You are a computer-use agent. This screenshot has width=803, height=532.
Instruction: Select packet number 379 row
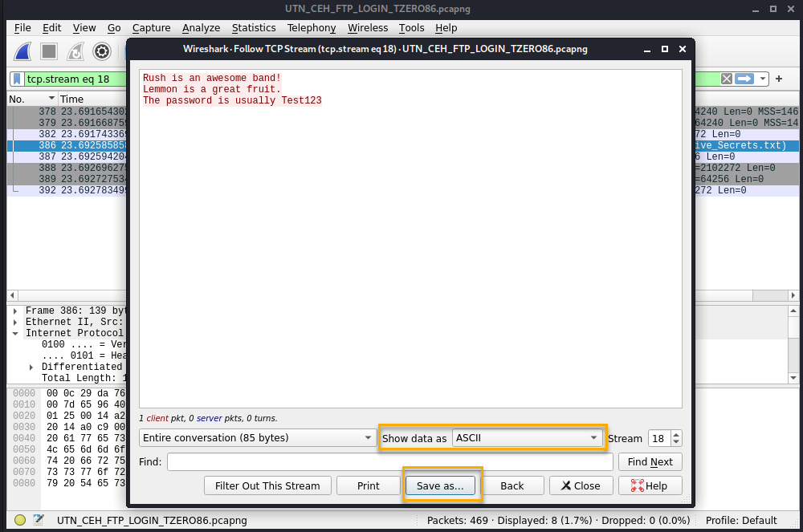tap(67, 123)
